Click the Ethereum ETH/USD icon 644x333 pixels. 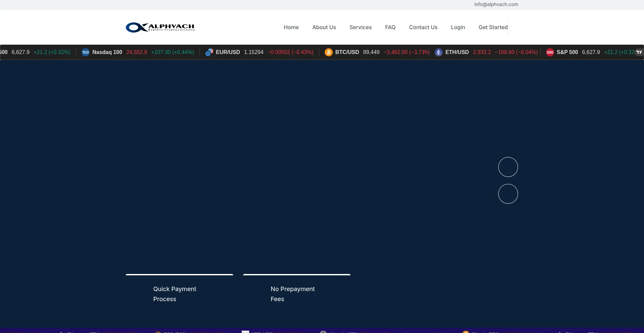[438, 52]
